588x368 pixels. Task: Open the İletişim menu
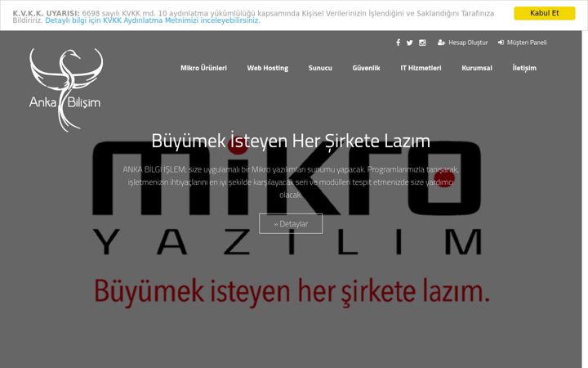click(524, 68)
